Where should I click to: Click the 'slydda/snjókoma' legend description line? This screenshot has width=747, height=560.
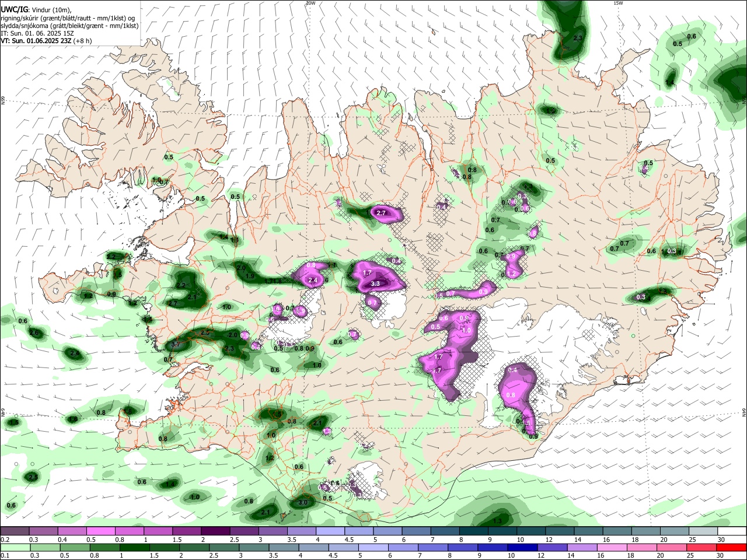tap(69, 26)
